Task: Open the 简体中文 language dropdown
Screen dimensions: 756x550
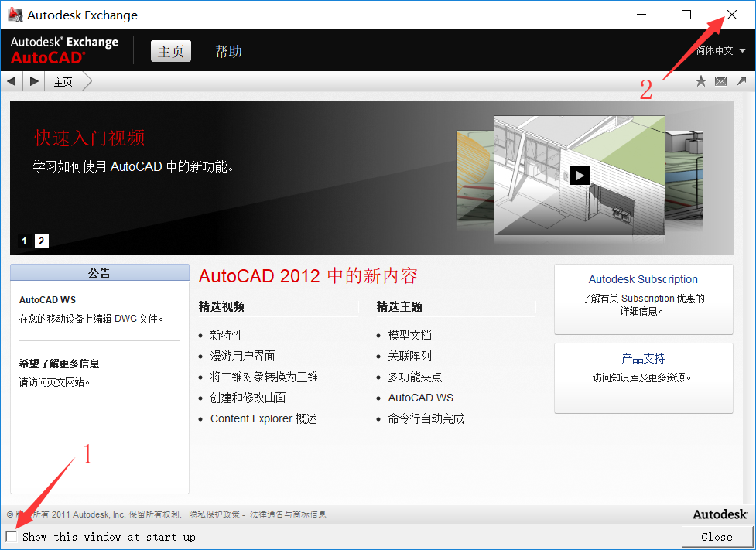Action: pyautogui.click(x=720, y=51)
